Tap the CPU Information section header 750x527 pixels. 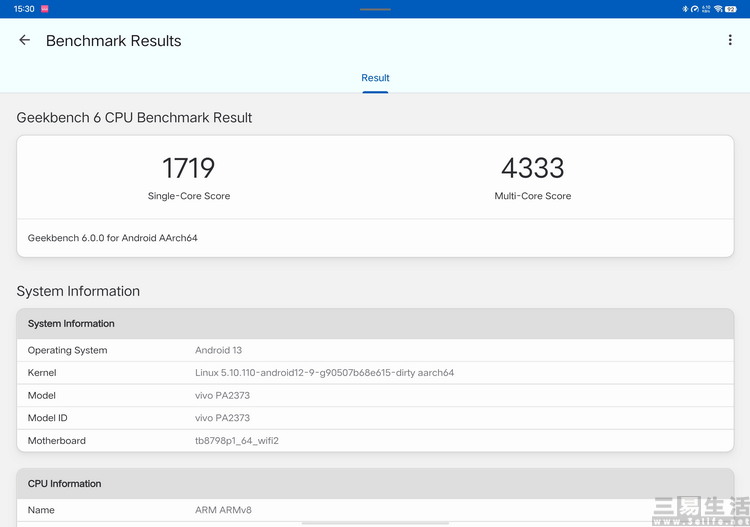point(375,483)
